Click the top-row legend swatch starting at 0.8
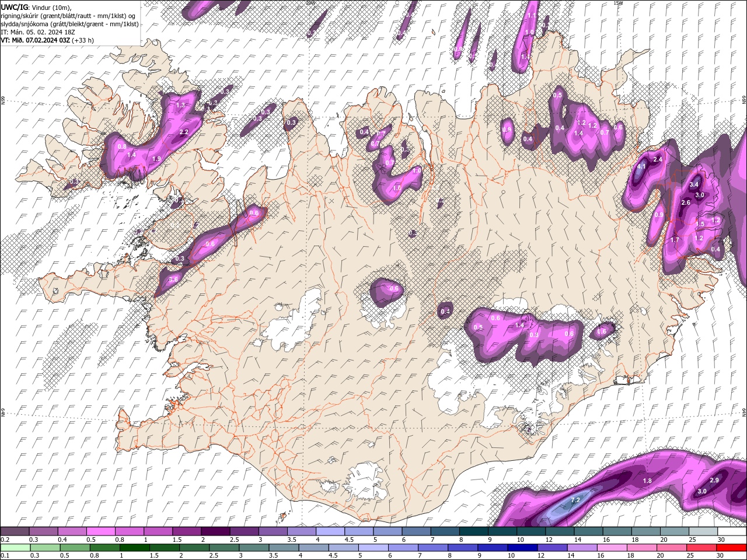This screenshot has height=560, width=747. click(x=129, y=531)
